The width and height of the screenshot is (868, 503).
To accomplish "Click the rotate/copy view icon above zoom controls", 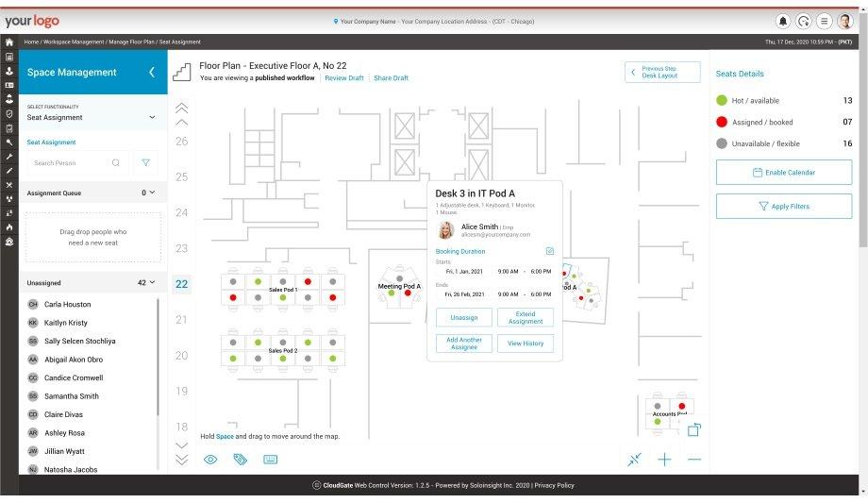I will pos(694,430).
